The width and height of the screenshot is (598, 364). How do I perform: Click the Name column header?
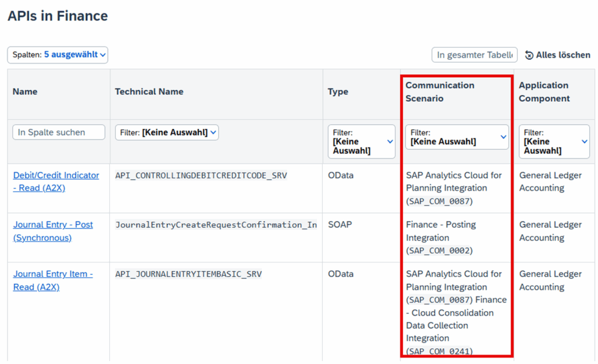tap(25, 92)
